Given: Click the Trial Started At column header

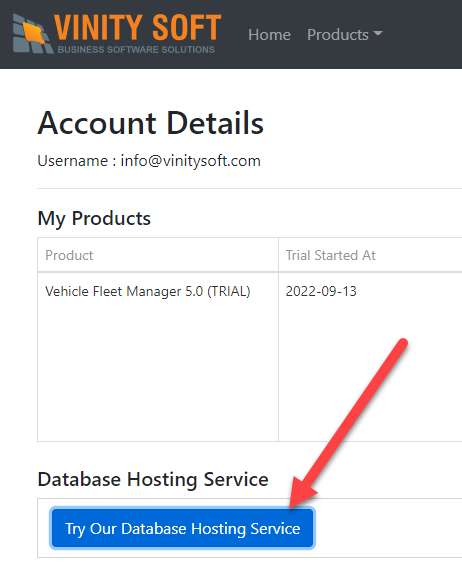Looking at the screenshot, I should click(370, 255).
